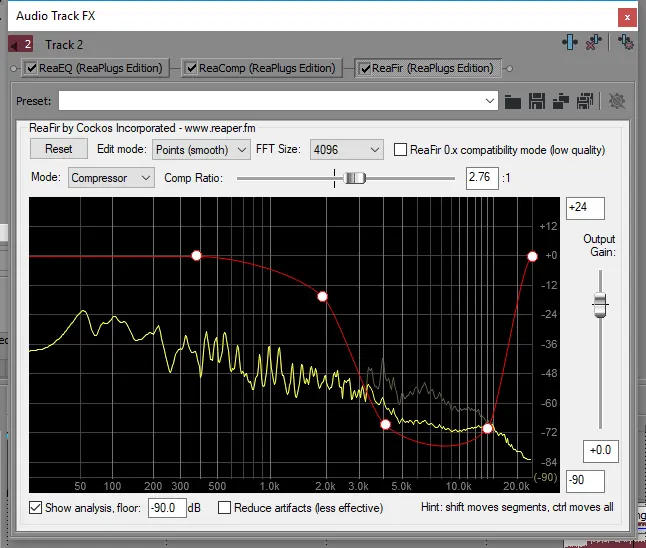Image resolution: width=646 pixels, height=548 pixels.
Task: Open the Mode Compressor dropdown
Action: 110,178
